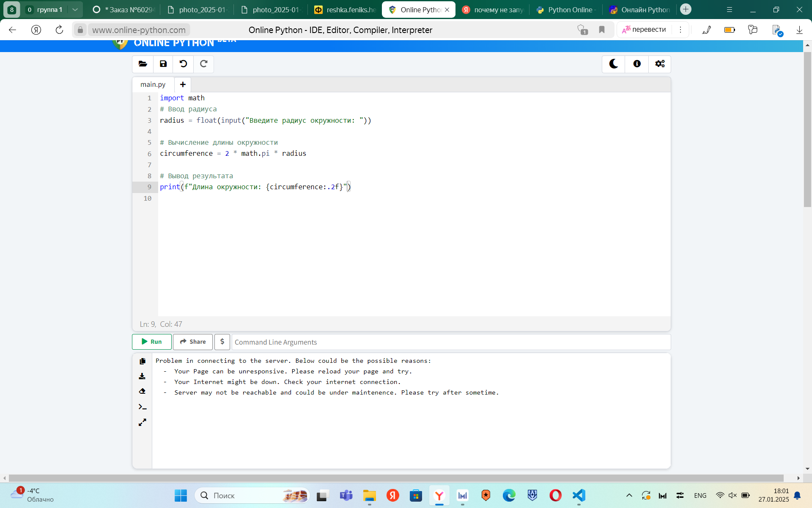Translate the page with перевести button
812x508 pixels.
point(644,30)
